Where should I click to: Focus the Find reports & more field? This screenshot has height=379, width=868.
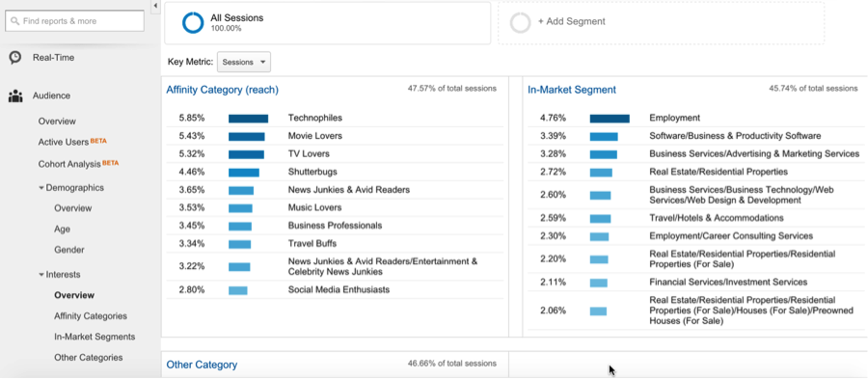(74, 21)
